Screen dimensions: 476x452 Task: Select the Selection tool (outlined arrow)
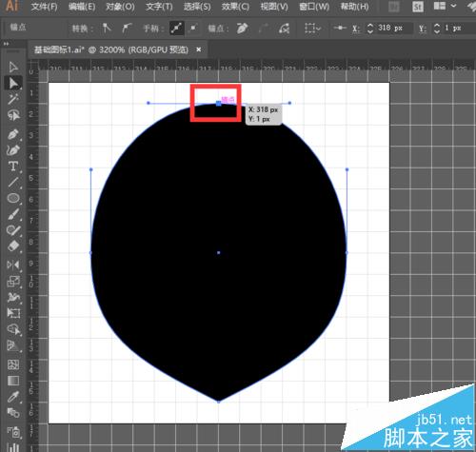click(13, 67)
